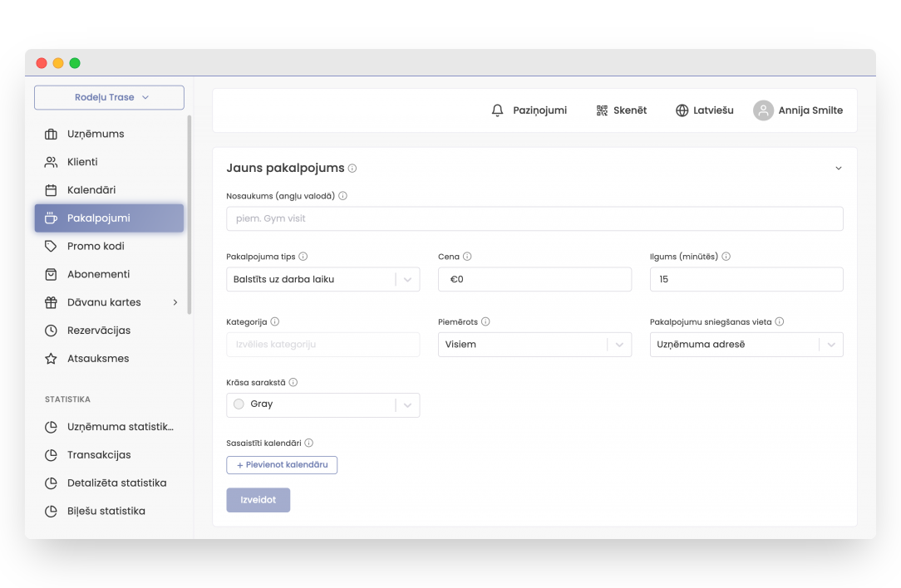Click the Paziņojumi bell icon
This screenshot has height=588, width=901.
498,110
